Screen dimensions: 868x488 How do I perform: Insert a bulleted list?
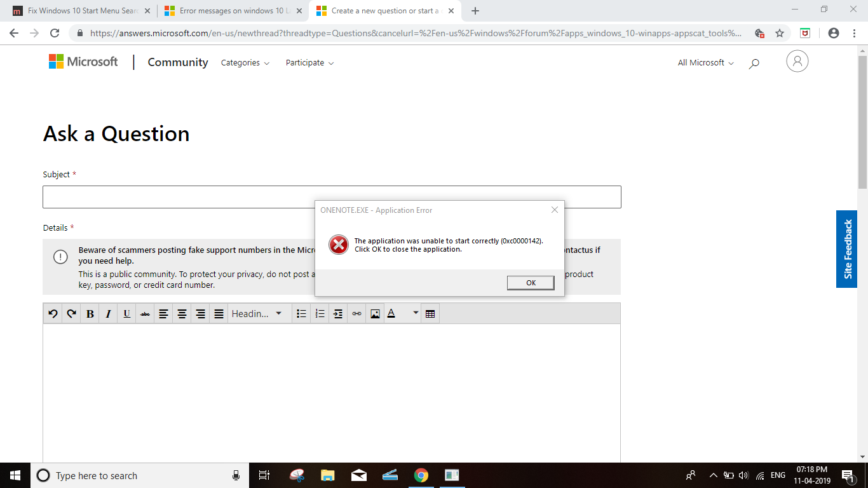(x=301, y=313)
